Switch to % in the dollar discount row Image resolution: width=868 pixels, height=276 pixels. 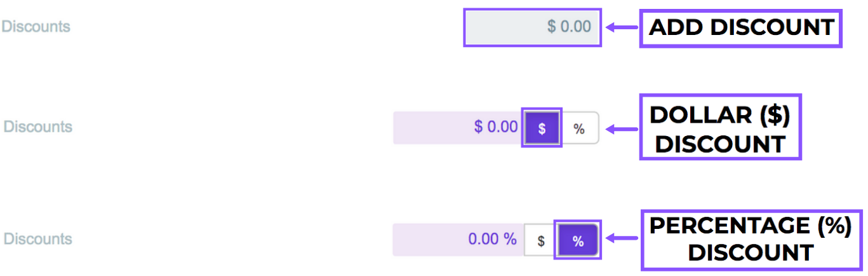pyautogui.click(x=579, y=128)
